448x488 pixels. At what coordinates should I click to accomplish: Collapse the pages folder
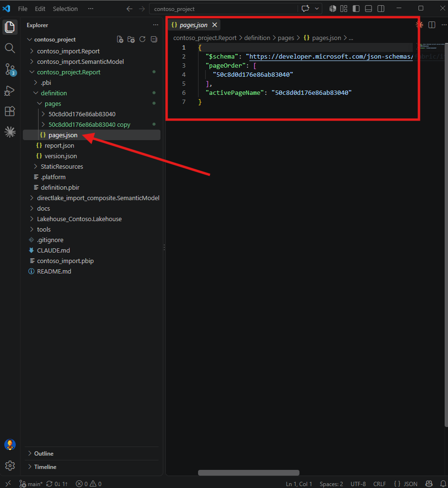pos(40,103)
